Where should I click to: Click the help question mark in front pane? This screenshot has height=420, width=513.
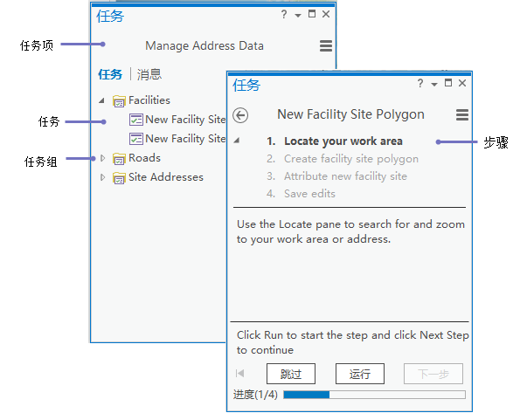tap(420, 83)
